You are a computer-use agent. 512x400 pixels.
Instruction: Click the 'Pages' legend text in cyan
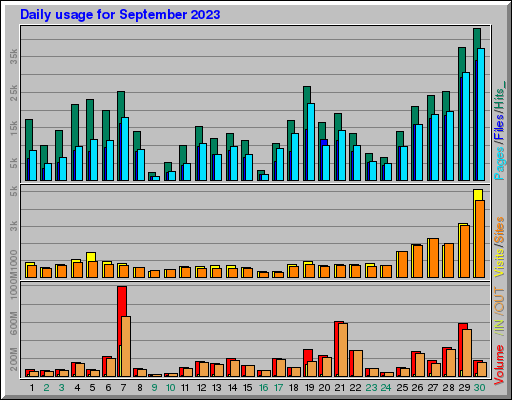499,164
